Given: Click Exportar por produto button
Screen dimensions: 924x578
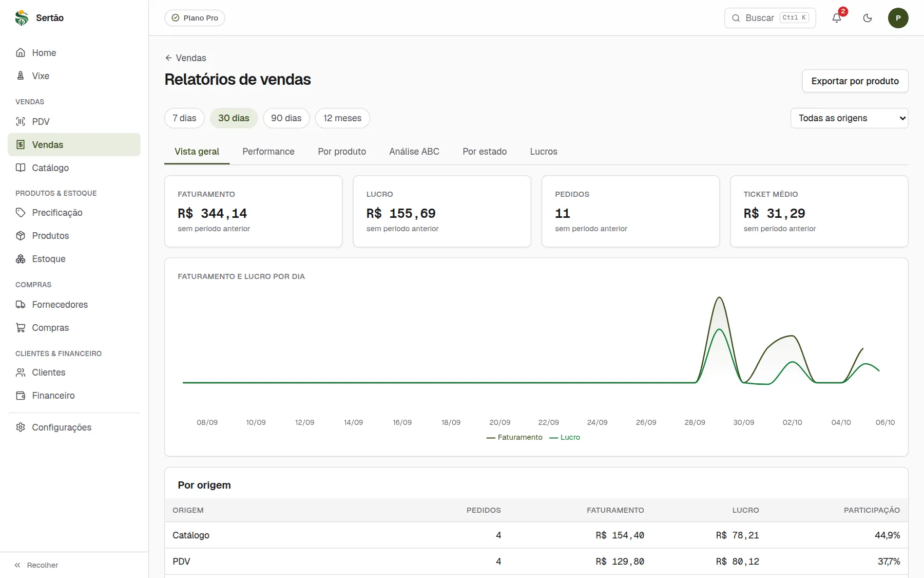Looking at the screenshot, I should 855,81.
